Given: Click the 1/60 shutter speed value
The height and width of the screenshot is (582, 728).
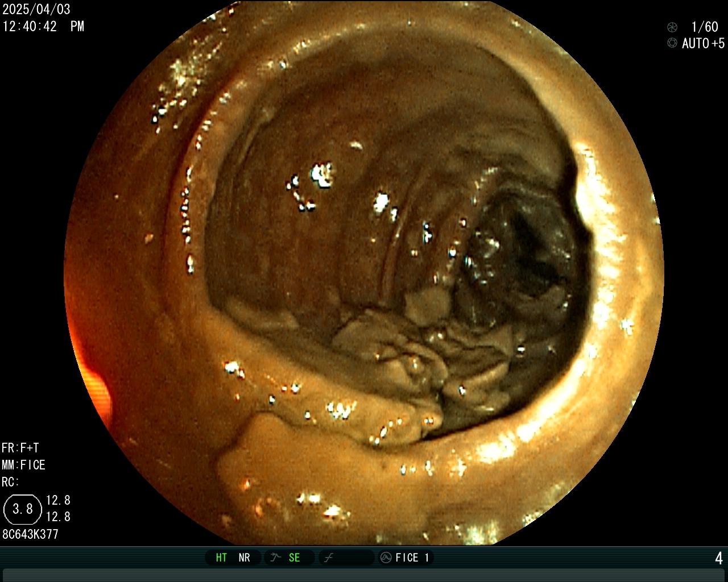Looking at the screenshot, I should (705, 27).
